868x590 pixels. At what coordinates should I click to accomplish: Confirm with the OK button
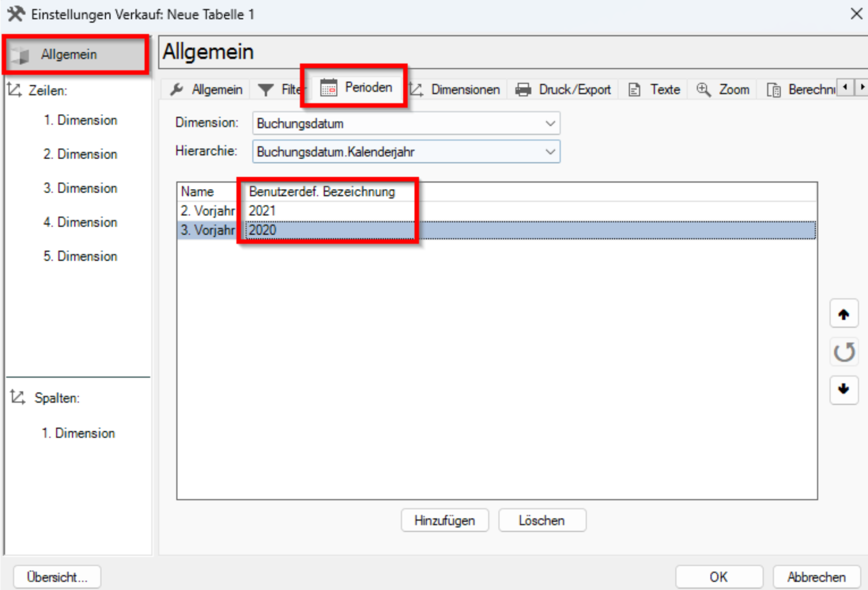tap(719, 577)
